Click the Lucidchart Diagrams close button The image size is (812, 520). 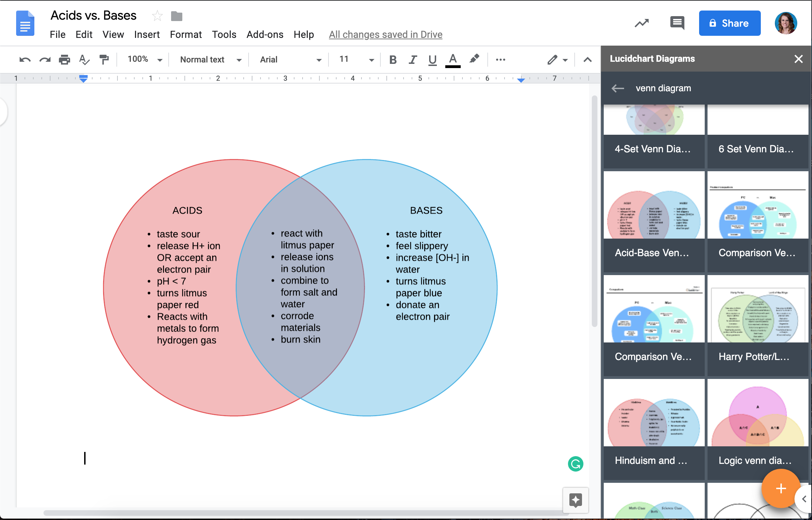798,58
